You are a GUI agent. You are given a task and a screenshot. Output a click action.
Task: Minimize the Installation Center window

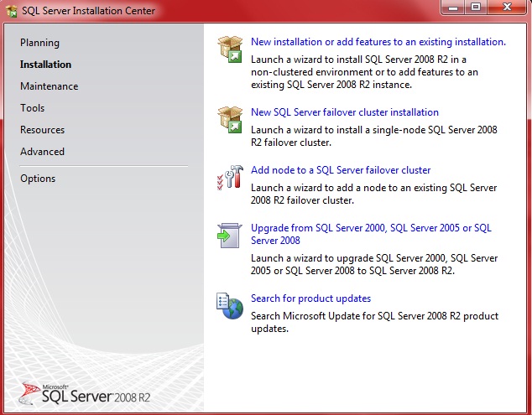point(453,8)
